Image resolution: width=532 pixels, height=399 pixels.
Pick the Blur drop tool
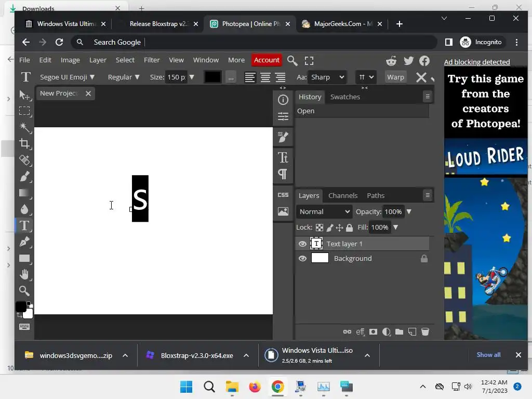click(x=24, y=209)
